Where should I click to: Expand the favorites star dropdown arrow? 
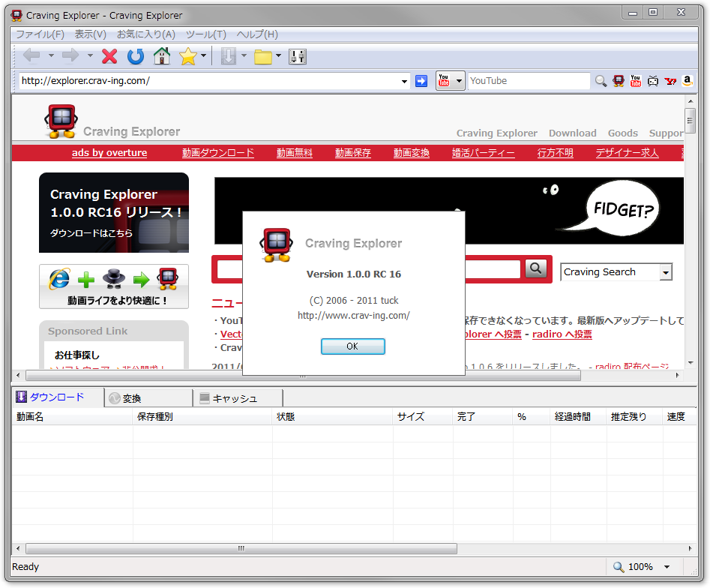point(203,55)
